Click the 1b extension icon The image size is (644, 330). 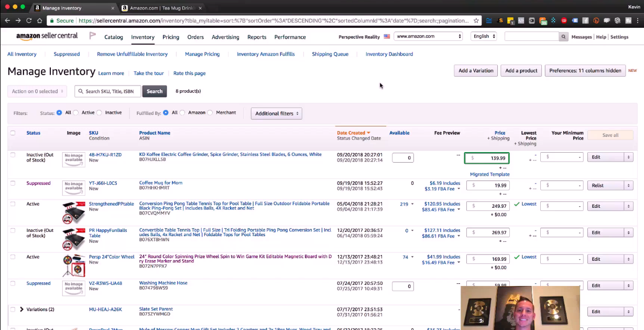628,20
